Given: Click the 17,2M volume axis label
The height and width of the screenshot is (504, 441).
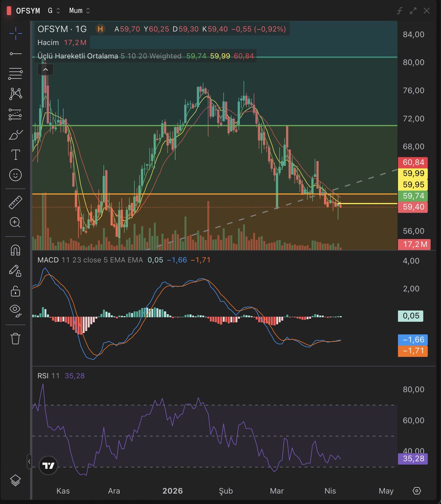Looking at the screenshot, I should [x=414, y=244].
